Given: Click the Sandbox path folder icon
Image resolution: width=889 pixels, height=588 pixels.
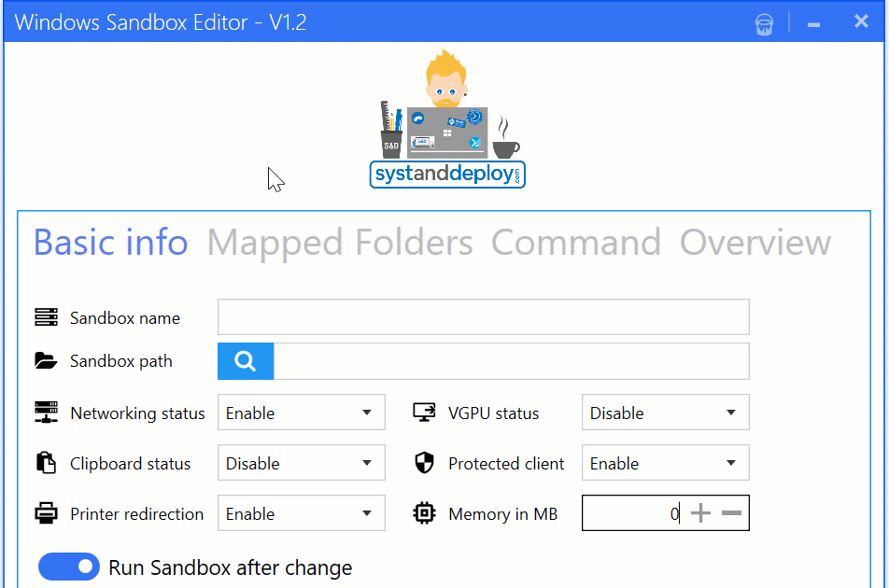Looking at the screenshot, I should point(45,361).
